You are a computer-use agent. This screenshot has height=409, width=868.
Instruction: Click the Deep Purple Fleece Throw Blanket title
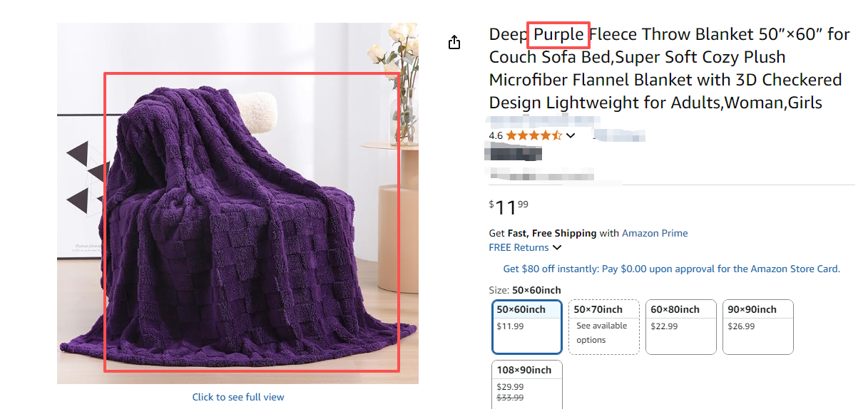[668, 68]
